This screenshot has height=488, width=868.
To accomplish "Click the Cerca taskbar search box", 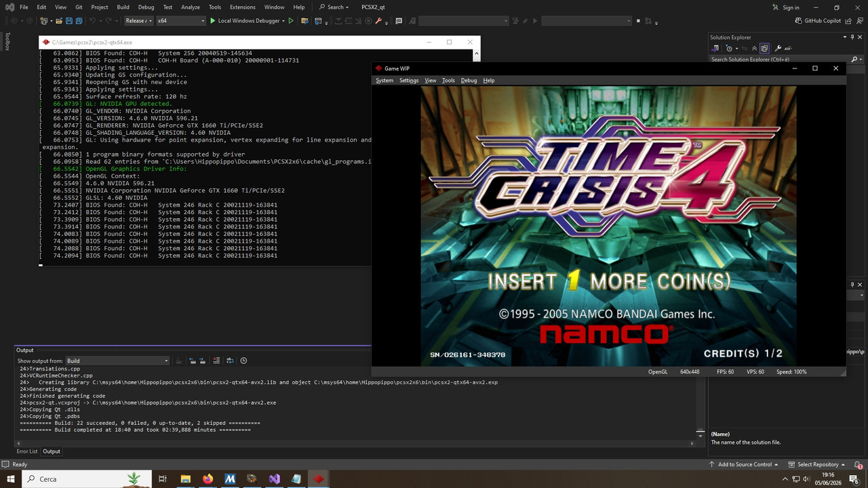I will pos(87,479).
